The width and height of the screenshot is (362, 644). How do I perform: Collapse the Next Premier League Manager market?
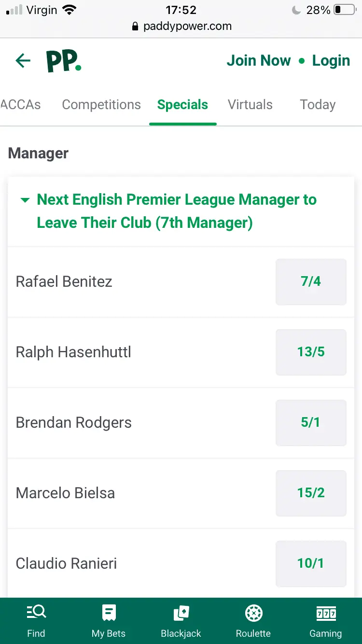(x=25, y=200)
